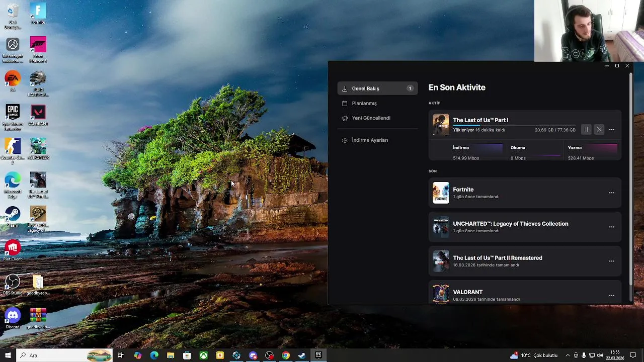The image size is (644, 362).
Task: Open Microsoft Store from taskbar
Action: 187,355
